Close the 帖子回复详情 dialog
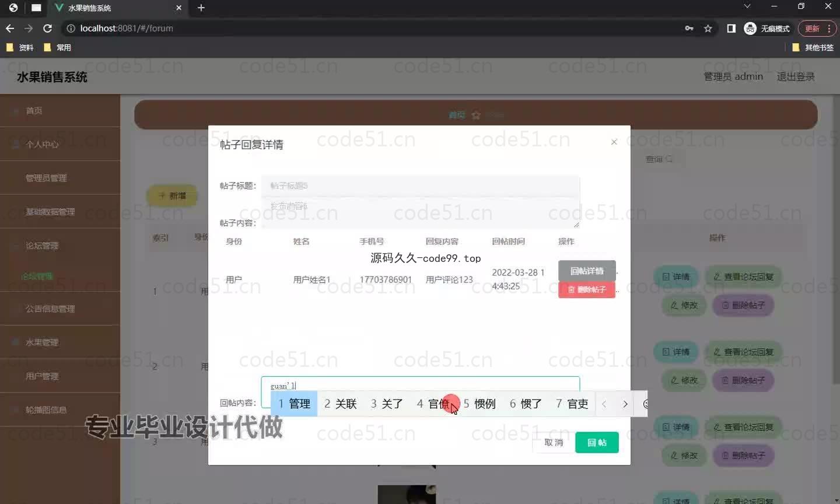The height and width of the screenshot is (504, 840). point(614,142)
